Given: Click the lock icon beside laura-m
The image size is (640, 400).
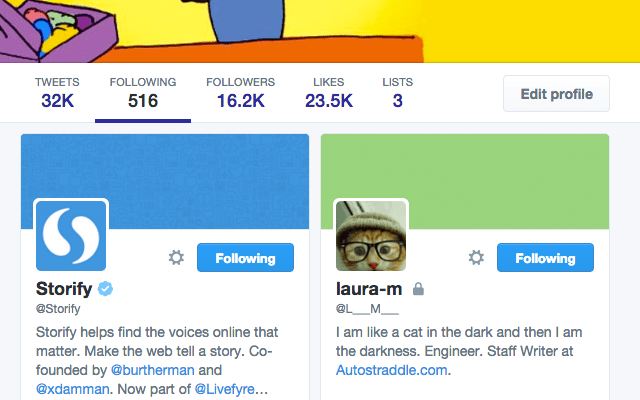Looking at the screenshot, I should [x=418, y=289].
